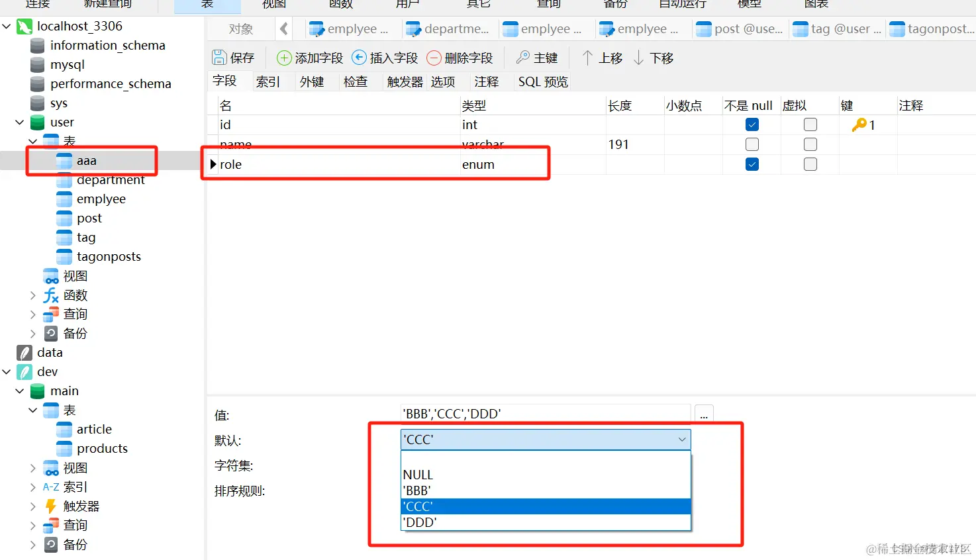
Task: Click the triggers lightning icon under main
Action: pos(51,506)
